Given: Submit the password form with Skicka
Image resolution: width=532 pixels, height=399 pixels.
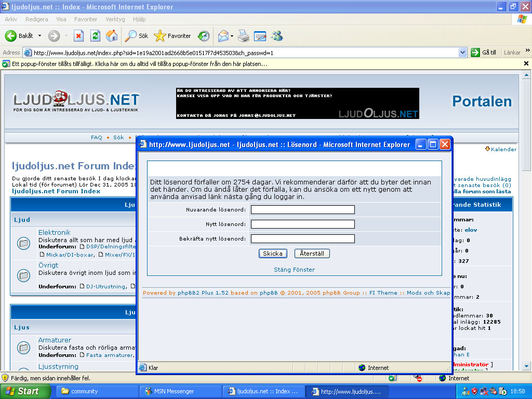Looking at the screenshot, I should point(273,254).
